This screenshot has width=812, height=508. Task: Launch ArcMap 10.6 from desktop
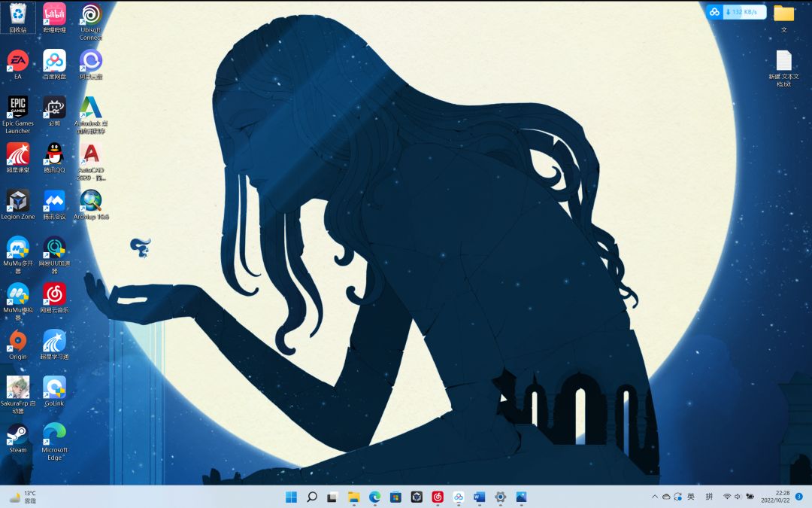(91, 204)
